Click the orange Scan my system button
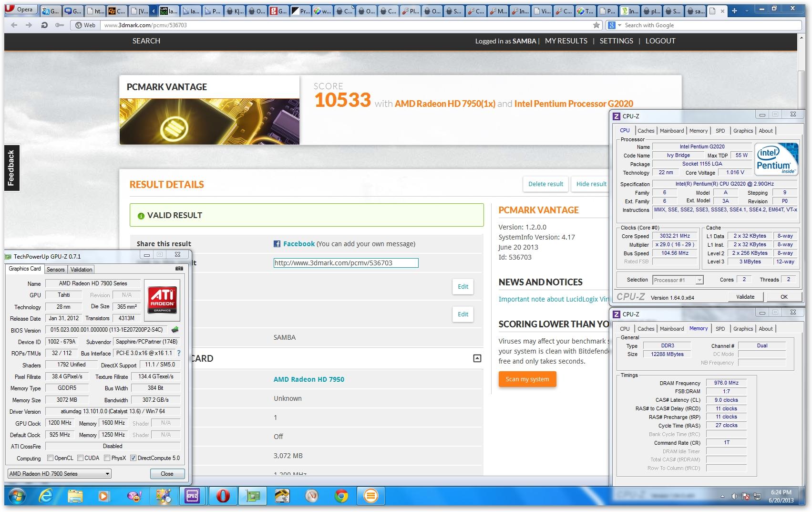This screenshot has height=512, width=812. (527, 379)
